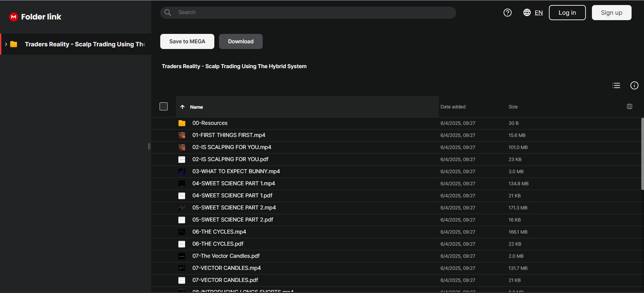644x293 pixels.
Task: Click the thumbnail of 06-THE CYCLES.mp4
Action: coord(182,232)
